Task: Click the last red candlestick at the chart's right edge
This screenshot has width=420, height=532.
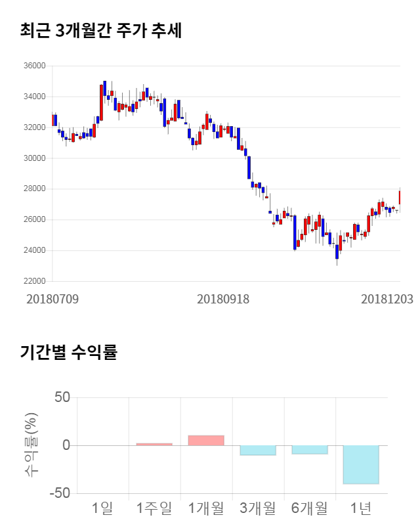Action: [x=400, y=197]
